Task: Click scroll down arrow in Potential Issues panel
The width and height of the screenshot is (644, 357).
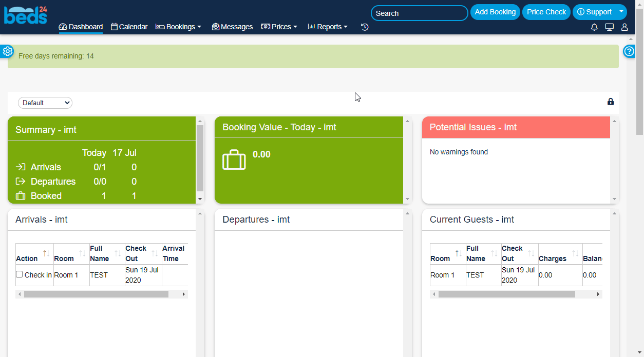Action: (x=615, y=199)
